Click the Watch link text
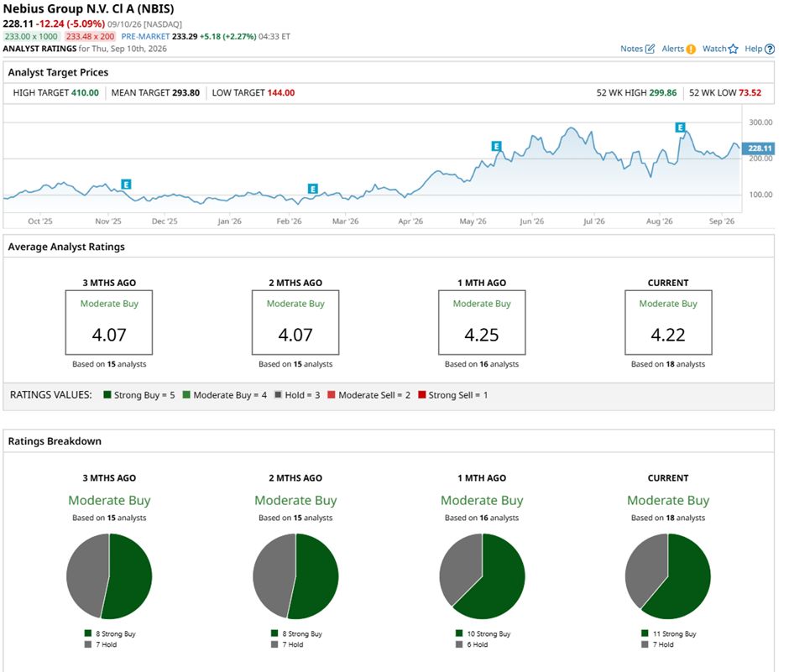Screen dimensions: 789x672 [714, 49]
